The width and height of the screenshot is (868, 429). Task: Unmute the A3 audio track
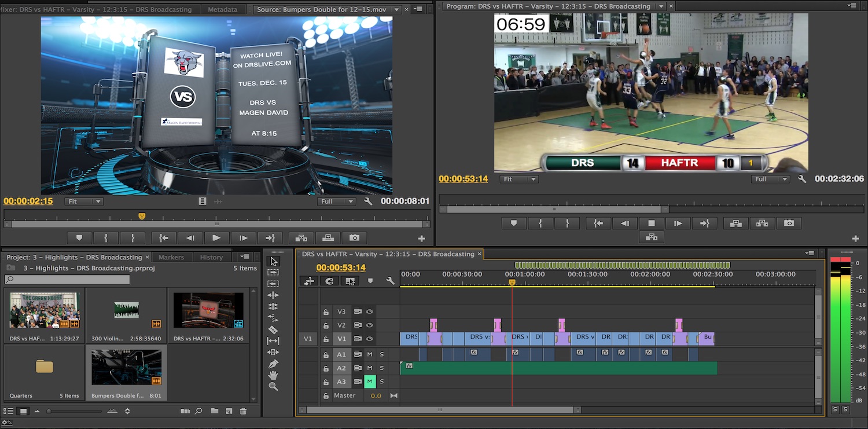click(x=370, y=382)
